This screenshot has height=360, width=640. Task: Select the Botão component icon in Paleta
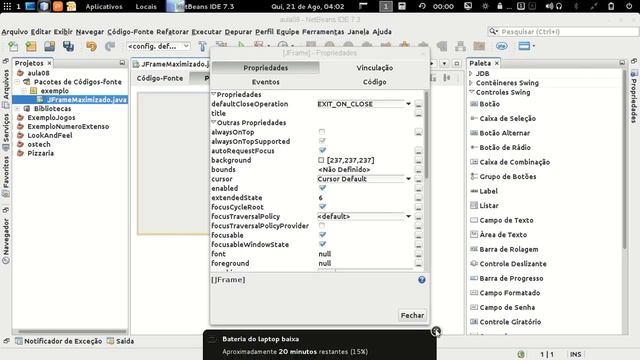point(474,104)
